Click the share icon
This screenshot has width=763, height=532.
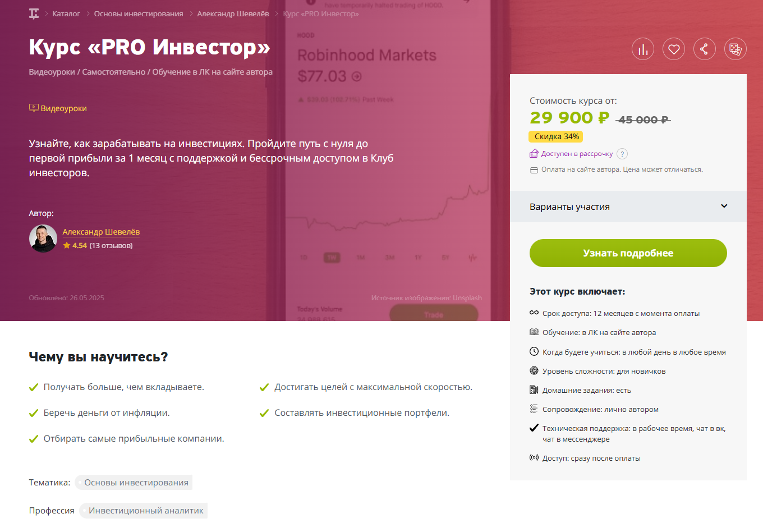705,49
